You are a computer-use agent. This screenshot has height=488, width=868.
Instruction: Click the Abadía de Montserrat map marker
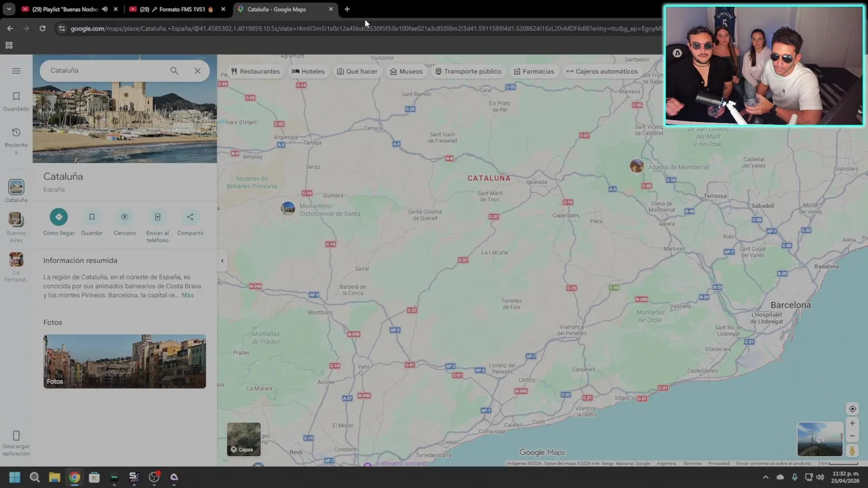636,166
